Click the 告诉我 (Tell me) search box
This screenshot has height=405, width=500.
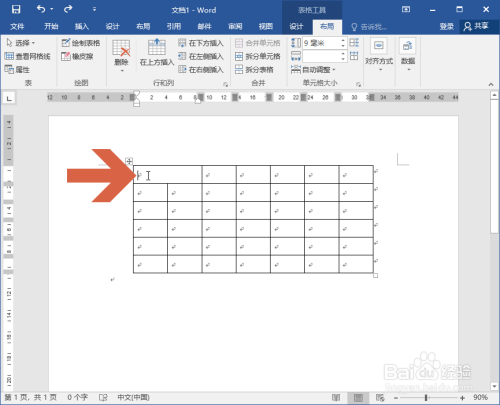click(x=369, y=27)
